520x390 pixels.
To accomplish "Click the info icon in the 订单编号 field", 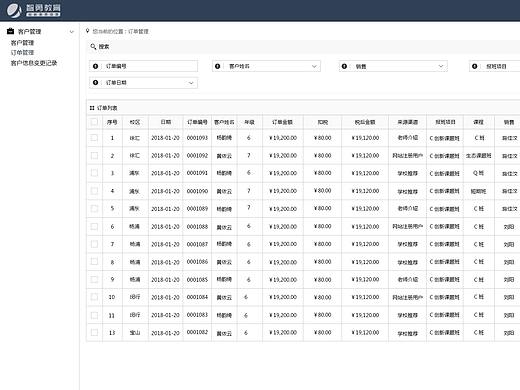I will click(x=95, y=66).
